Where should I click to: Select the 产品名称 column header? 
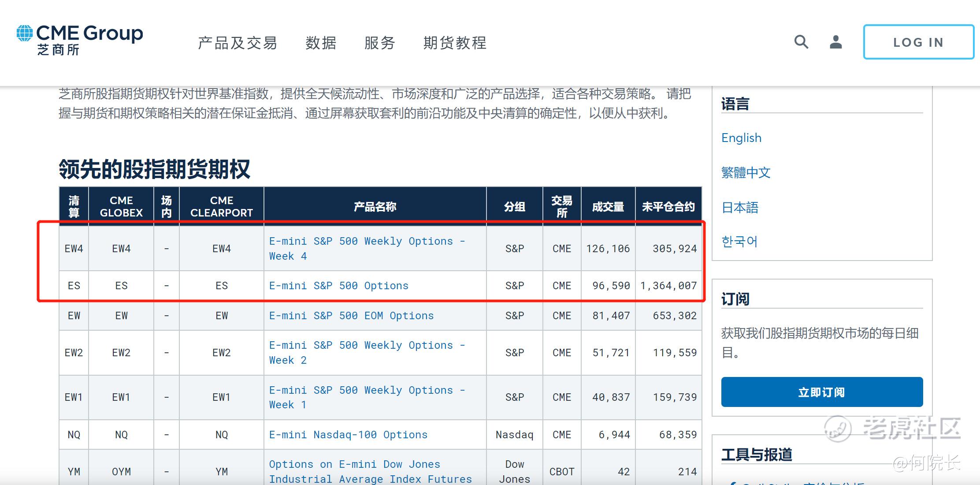point(375,207)
